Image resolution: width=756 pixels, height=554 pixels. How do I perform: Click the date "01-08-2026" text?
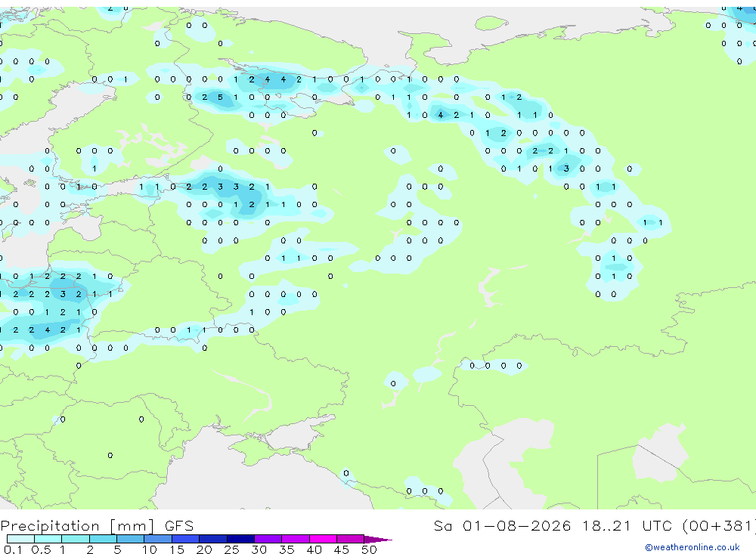(x=516, y=525)
